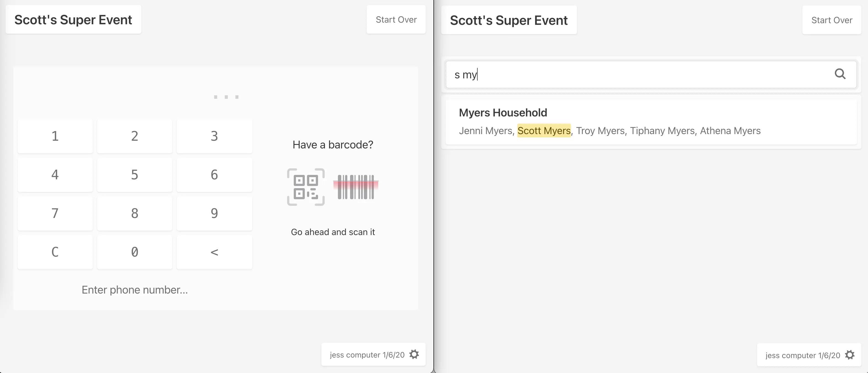Click Start Over in right panel
The height and width of the screenshot is (373, 868).
click(831, 20)
